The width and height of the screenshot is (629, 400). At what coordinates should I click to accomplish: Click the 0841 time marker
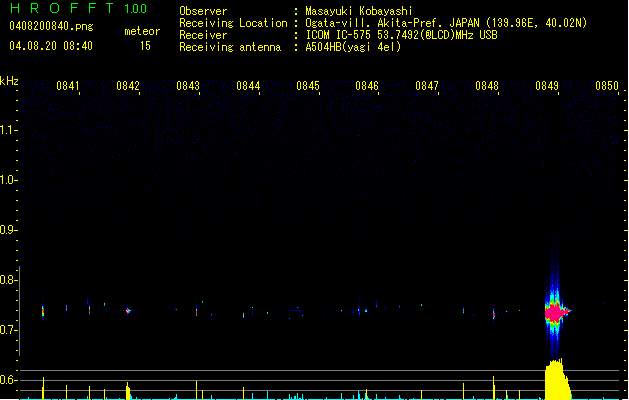click(68, 86)
